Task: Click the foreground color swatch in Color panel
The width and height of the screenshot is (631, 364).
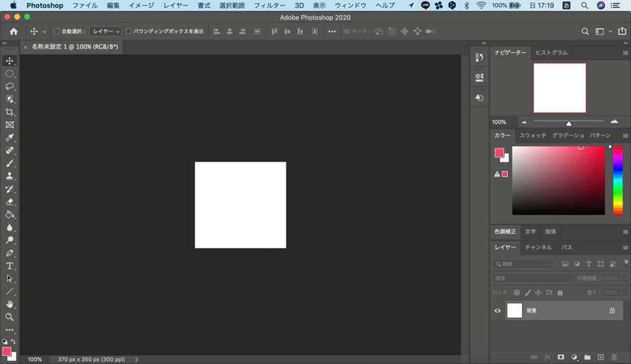Action: coord(499,153)
